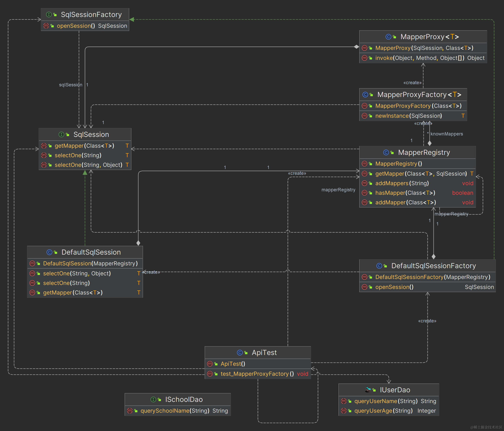The height and width of the screenshot is (431, 504).
Task: Click the class icon next to MapperProxy<T>
Action: point(388,37)
